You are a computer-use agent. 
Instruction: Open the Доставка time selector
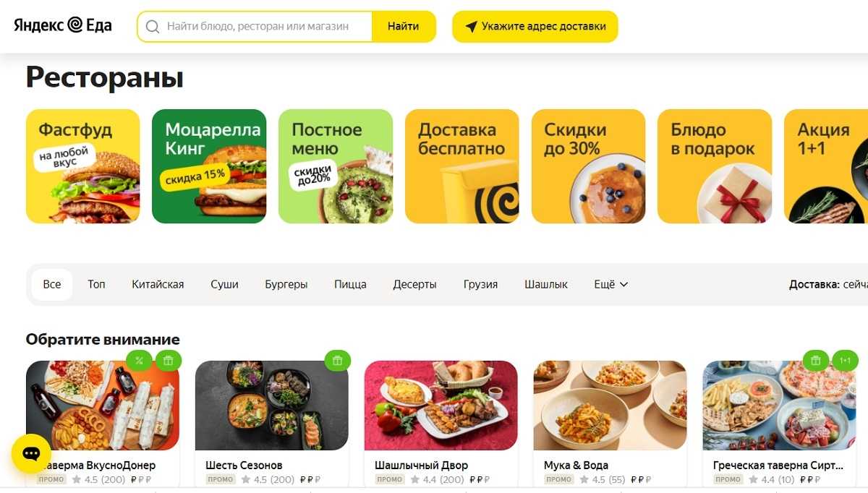(x=828, y=284)
